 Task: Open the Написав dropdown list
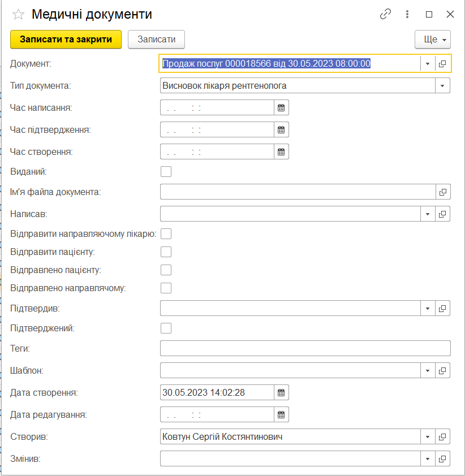click(428, 214)
